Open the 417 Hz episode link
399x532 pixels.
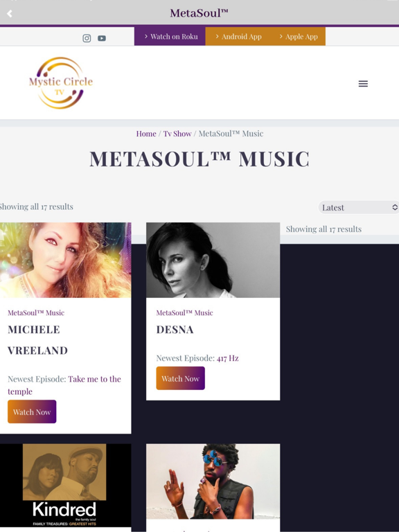pyautogui.click(x=228, y=358)
